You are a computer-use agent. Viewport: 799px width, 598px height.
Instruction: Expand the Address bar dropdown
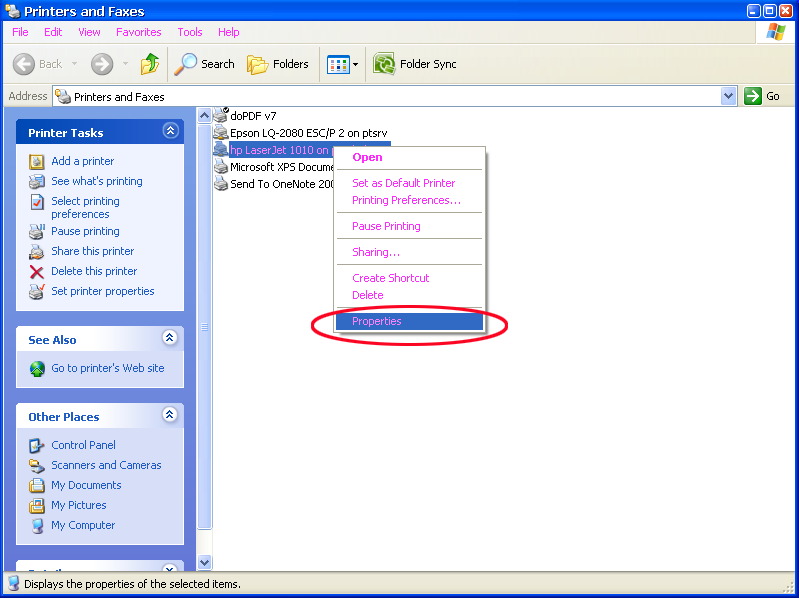click(x=728, y=96)
